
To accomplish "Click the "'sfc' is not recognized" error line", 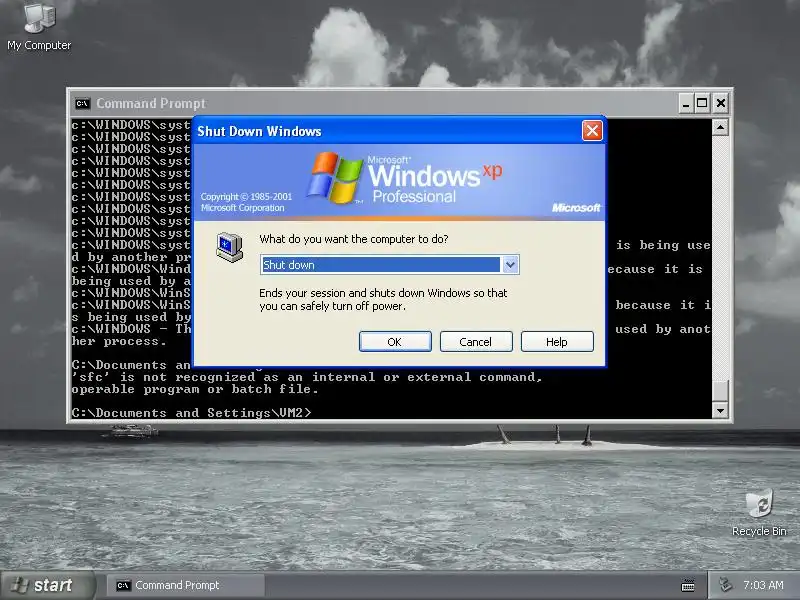I will (307, 377).
